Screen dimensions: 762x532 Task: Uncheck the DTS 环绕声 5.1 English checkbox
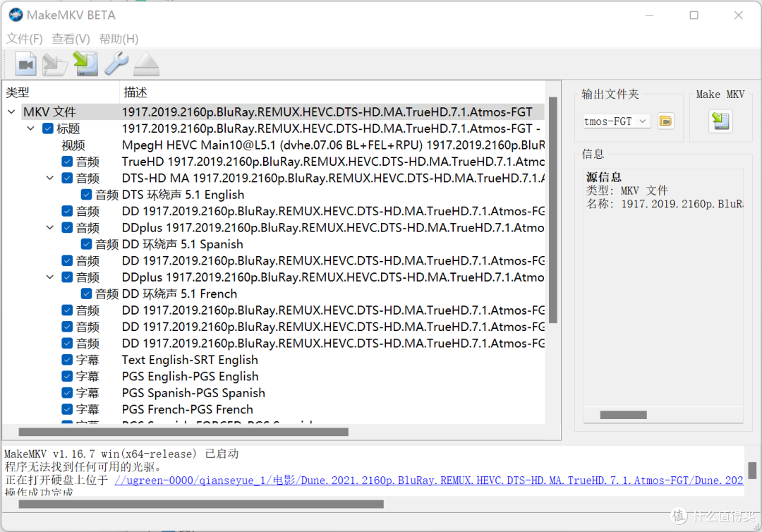86,195
